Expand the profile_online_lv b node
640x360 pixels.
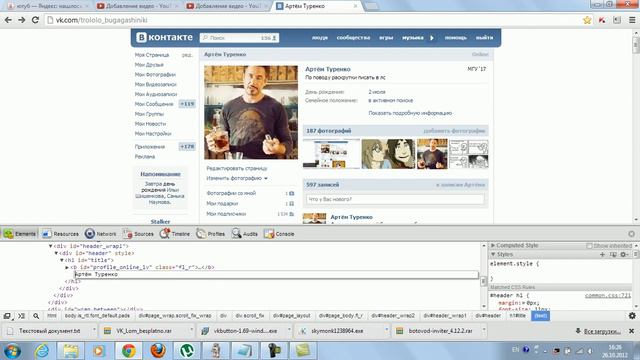pyautogui.click(x=67, y=267)
